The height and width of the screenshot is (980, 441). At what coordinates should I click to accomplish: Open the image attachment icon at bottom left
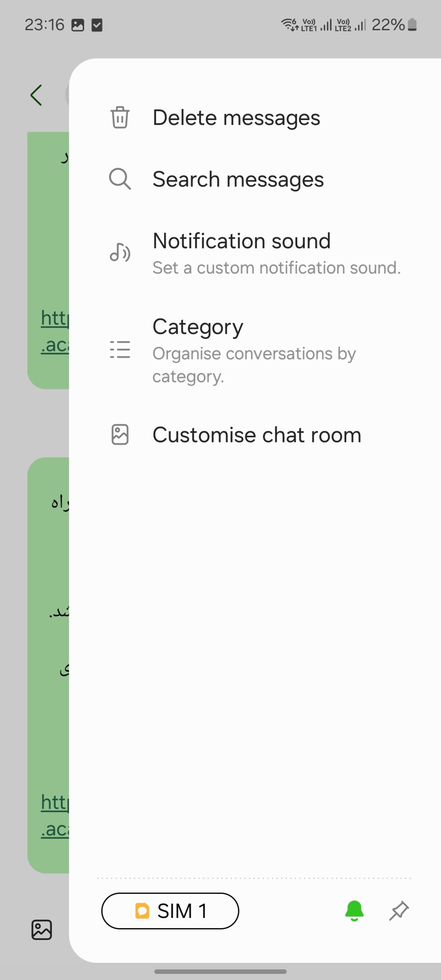coord(42,930)
